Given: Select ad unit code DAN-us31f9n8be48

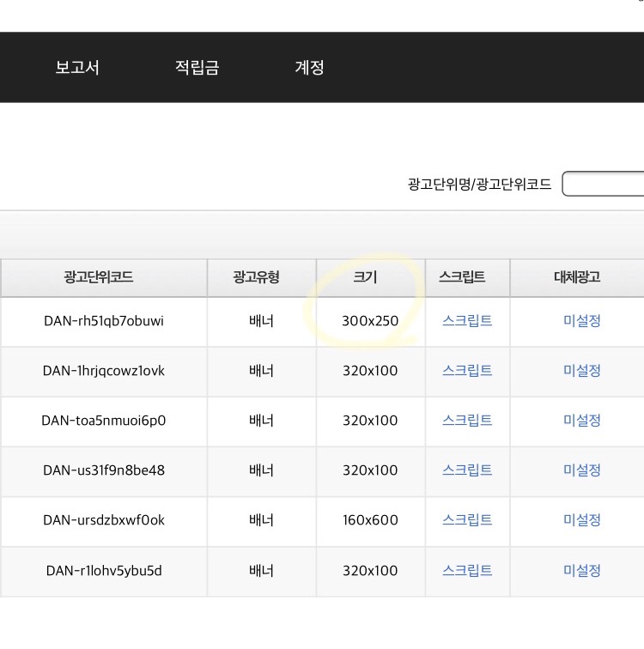Looking at the screenshot, I should tap(104, 470).
